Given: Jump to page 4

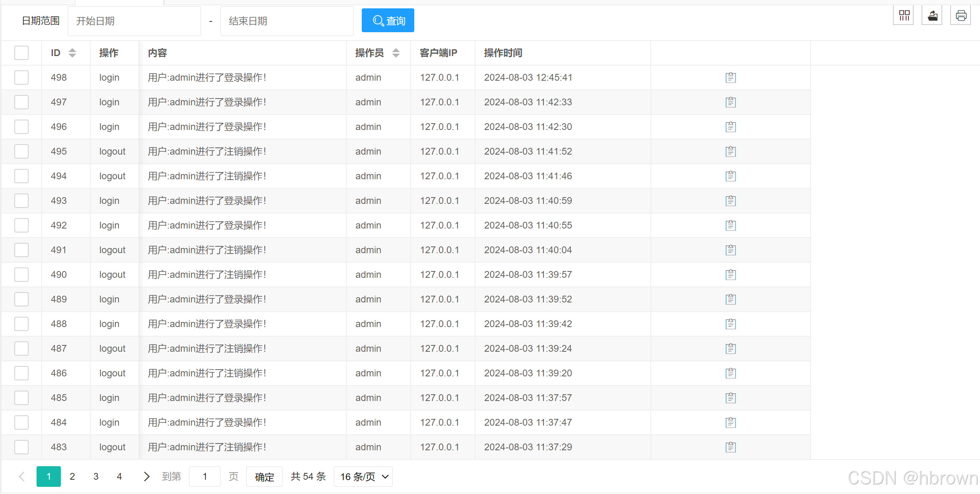Looking at the screenshot, I should 119,477.
